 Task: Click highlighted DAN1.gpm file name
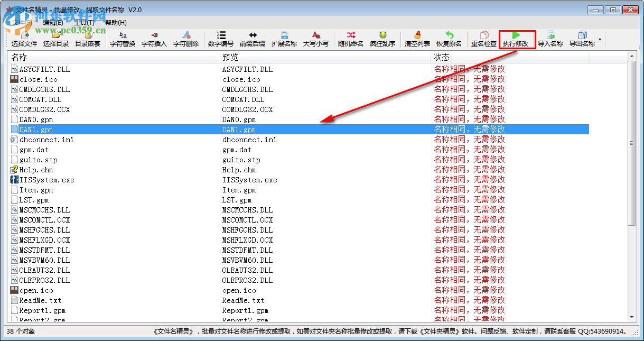36,130
